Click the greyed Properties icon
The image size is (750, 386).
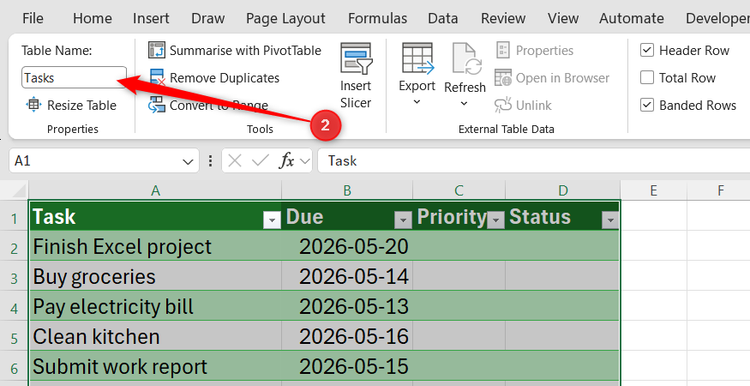point(503,50)
